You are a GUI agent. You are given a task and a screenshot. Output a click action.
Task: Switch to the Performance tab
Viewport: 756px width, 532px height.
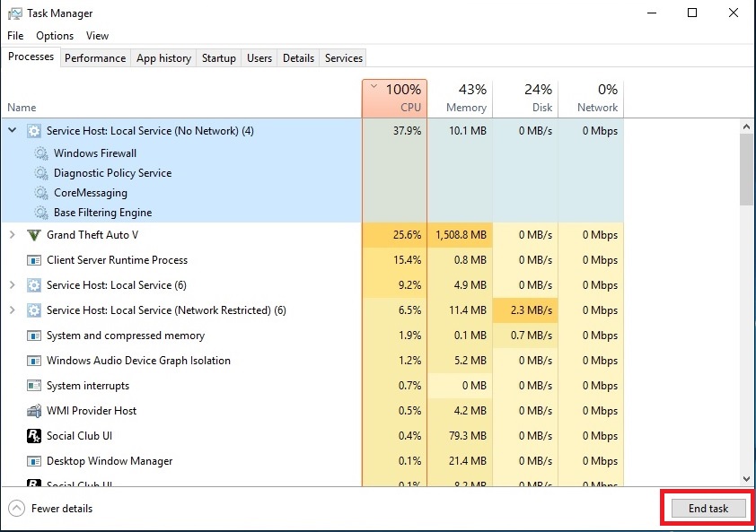point(95,58)
